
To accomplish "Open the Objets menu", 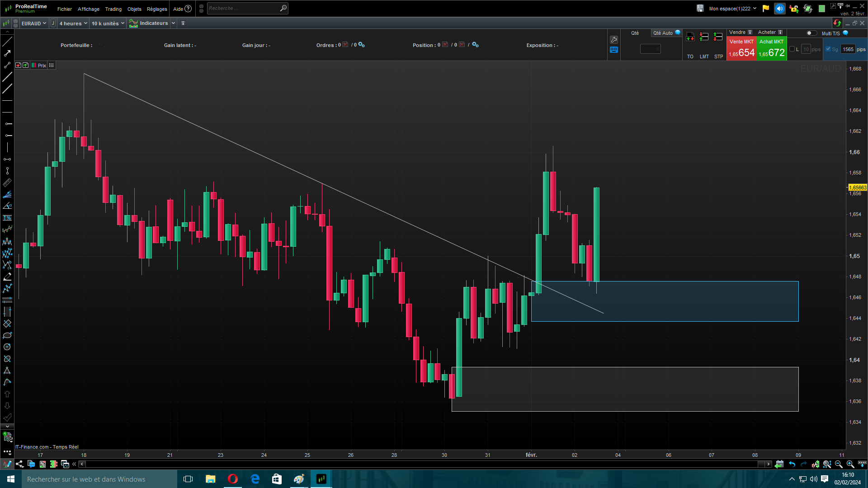I will [x=134, y=9].
